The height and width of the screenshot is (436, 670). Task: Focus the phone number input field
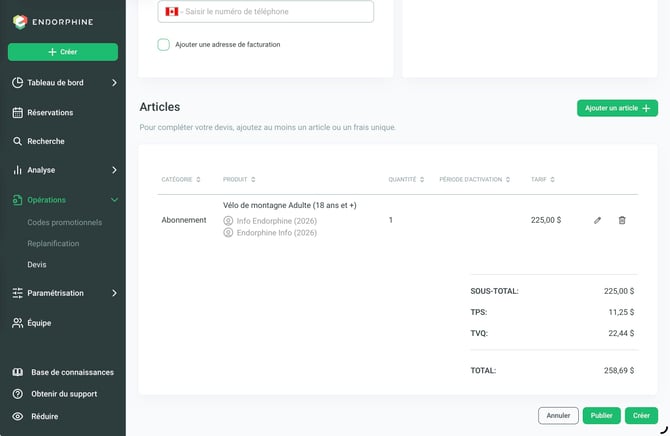pyautogui.click(x=265, y=12)
